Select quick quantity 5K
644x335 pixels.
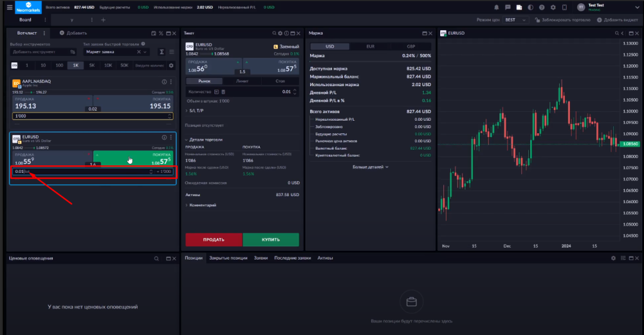[x=92, y=65]
